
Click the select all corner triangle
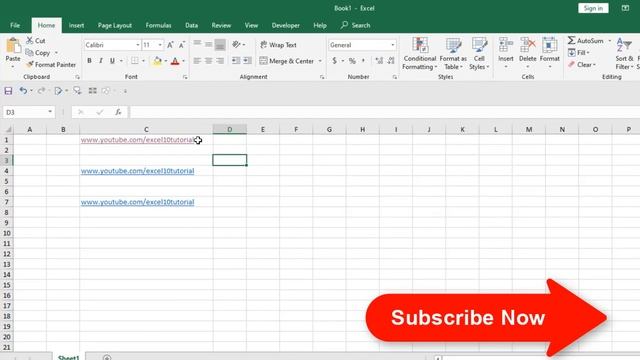pyautogui.click(x=8, y=130)
